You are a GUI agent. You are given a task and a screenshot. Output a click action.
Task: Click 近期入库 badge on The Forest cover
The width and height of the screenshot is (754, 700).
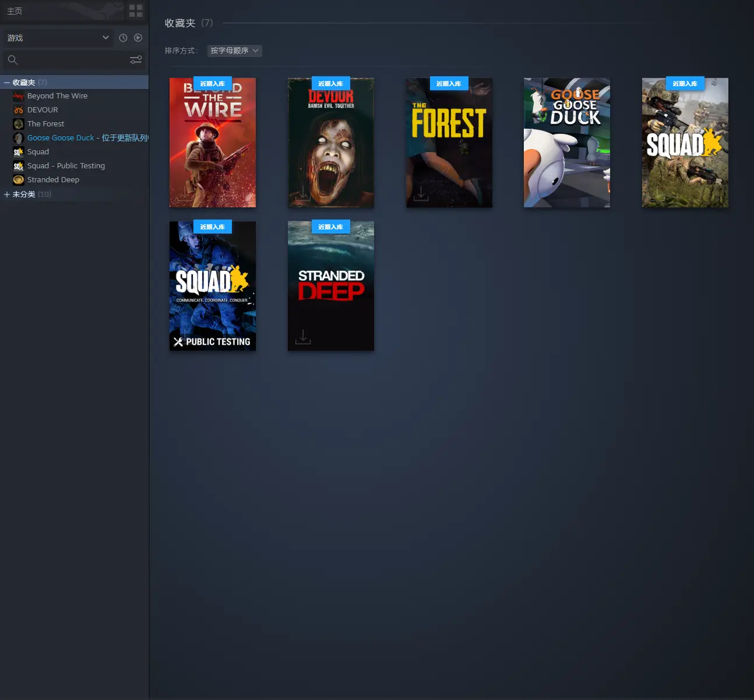coord(449,83)
